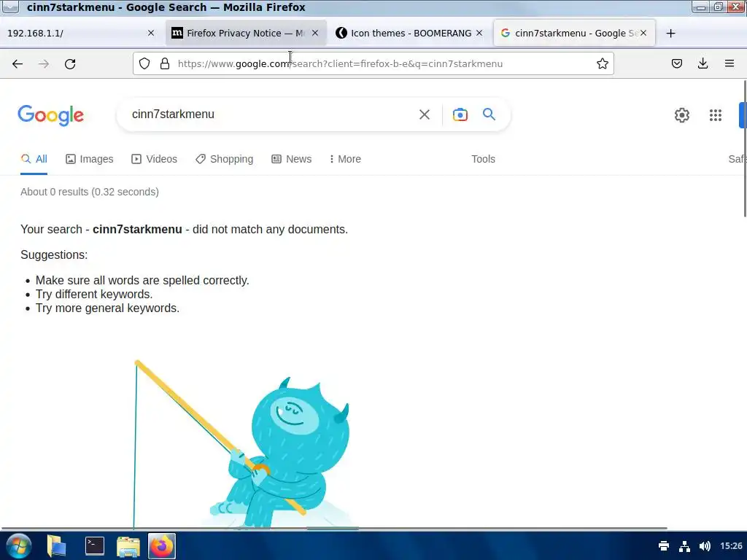Click the 15:26 taskbar clock
Screen dimensions: 747x560
point(731,545)
